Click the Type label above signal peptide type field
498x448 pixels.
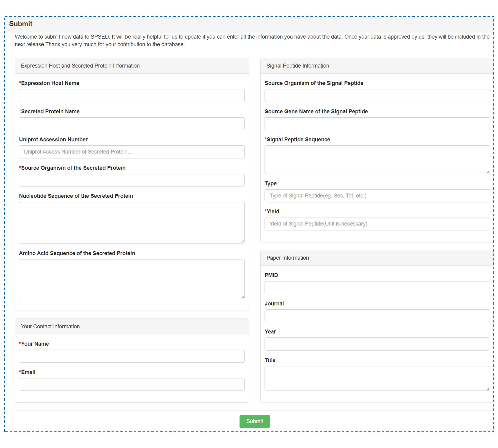tap(271, 183)
